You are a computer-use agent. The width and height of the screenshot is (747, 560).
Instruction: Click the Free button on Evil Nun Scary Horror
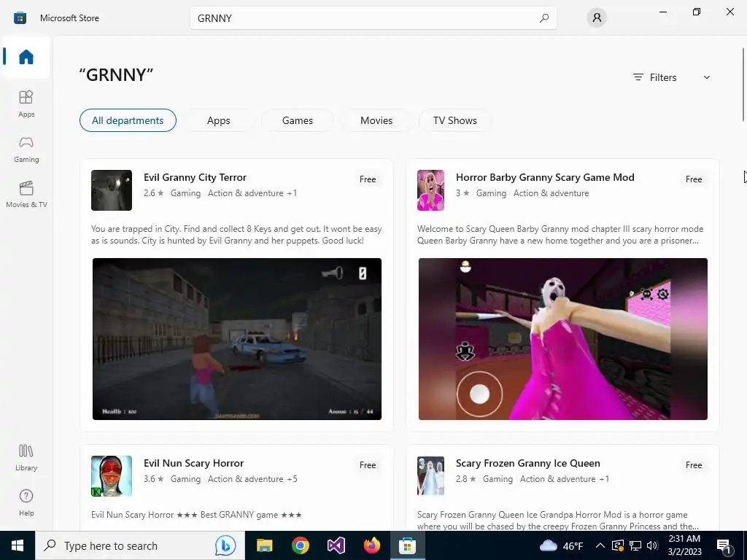[368, 464]
